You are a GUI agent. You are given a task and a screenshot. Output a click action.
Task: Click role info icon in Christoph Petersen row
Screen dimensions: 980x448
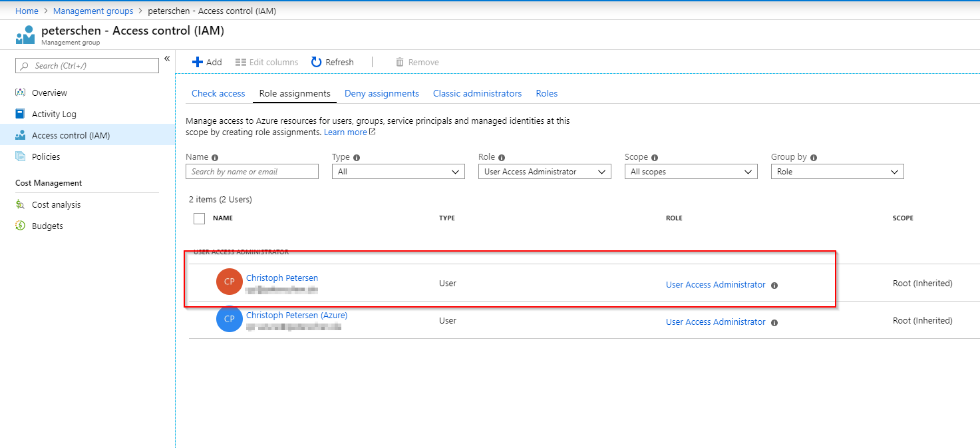774,286
